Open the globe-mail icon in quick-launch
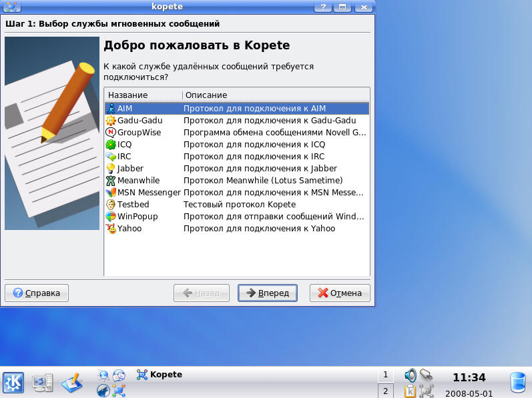Screen dimensions: 532x398 point(119,375)
